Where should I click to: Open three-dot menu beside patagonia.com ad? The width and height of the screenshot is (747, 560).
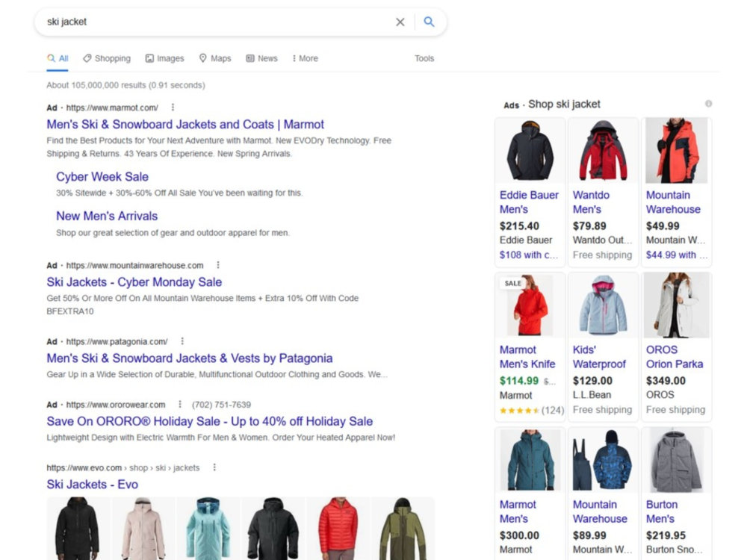point(182,341)
